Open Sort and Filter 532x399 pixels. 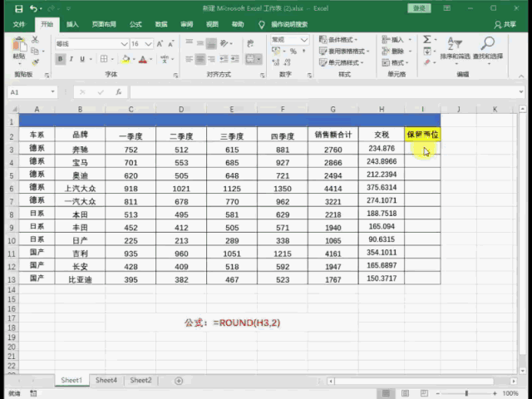pos(455,49)
